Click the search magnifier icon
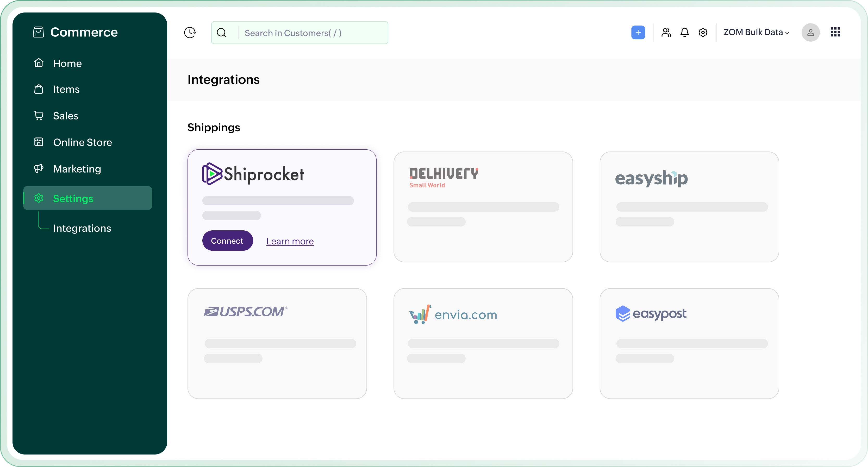 tap(221, 32)
